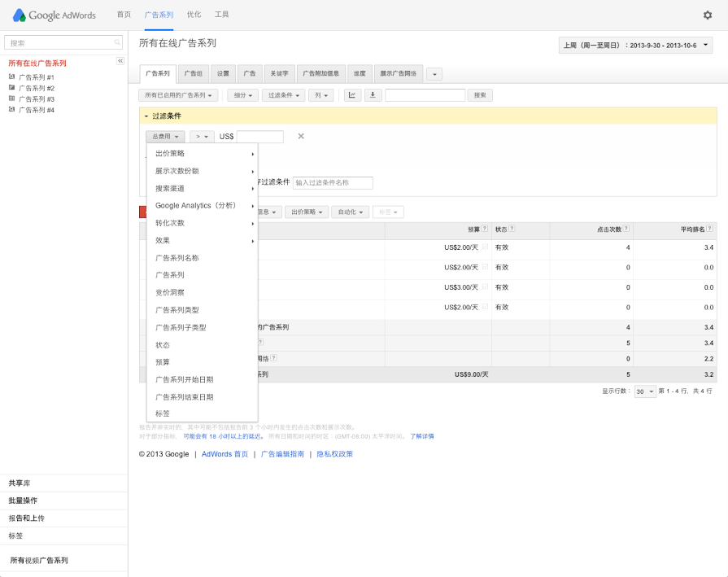This screenshot has height=577, width=728.
Task: Collapse the left sidebar with double-arrow icon
Action: click(120, 61)
